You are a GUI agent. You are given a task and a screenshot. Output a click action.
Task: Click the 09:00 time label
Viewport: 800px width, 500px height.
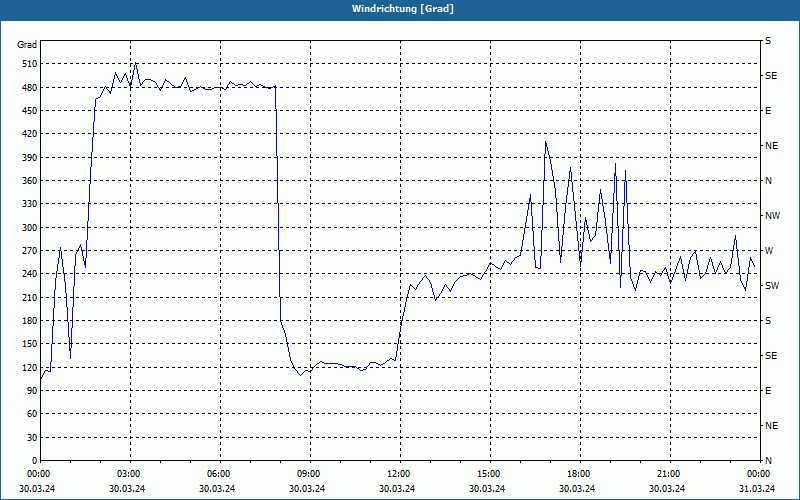(308, 474)
